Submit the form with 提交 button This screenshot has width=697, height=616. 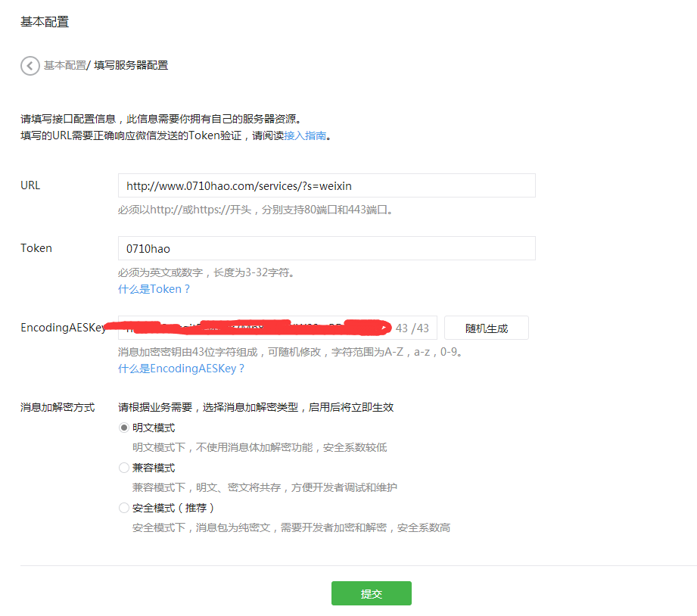coord(371,593)
